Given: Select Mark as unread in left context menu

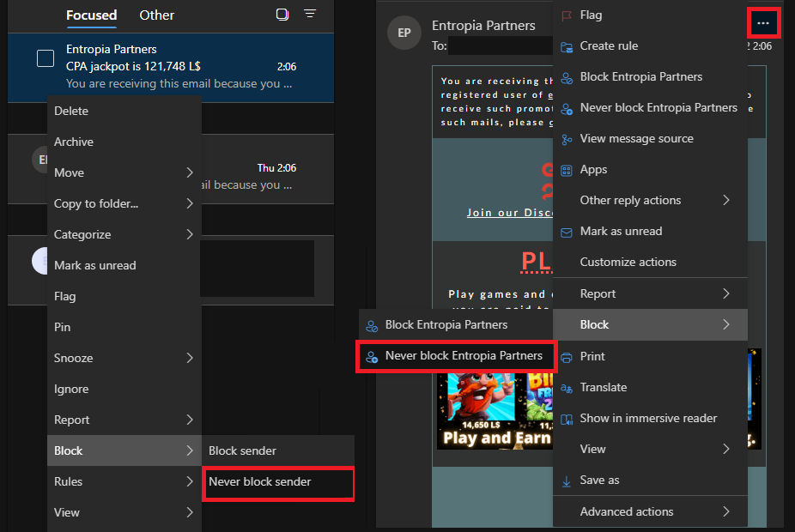Looking at the screenshot, I should (x=124, y=265).
